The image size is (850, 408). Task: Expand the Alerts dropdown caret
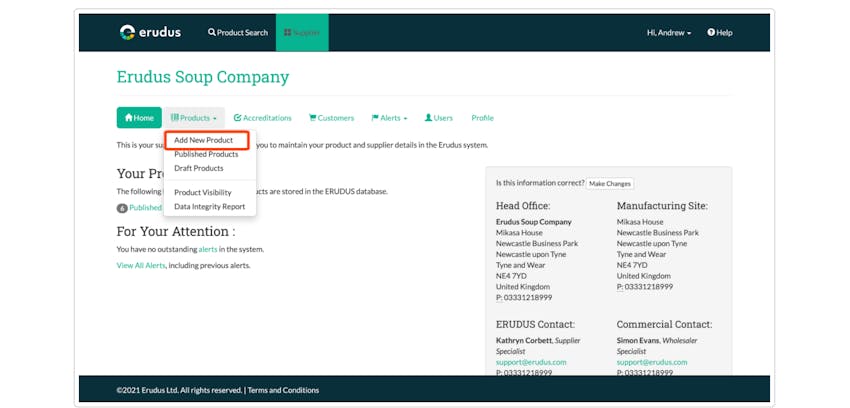coord(405,119)
